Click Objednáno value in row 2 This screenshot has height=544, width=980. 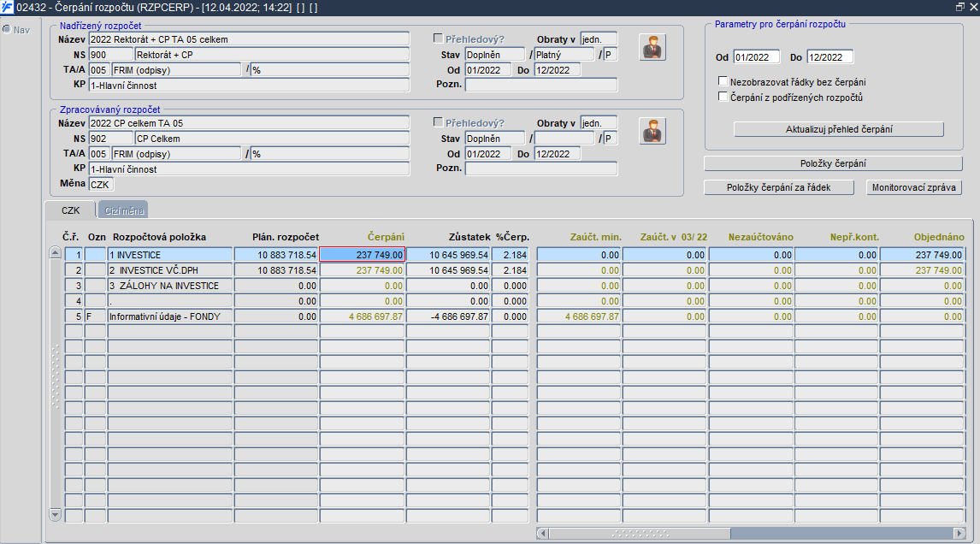point(922,270)
